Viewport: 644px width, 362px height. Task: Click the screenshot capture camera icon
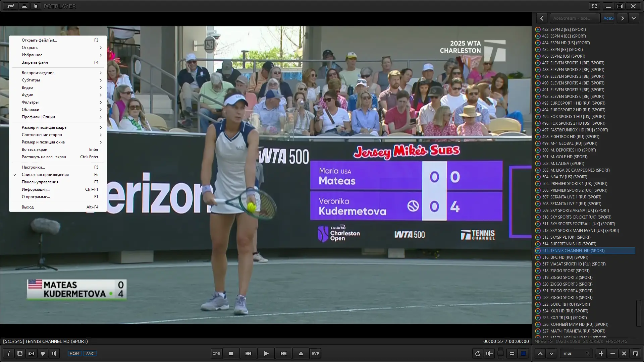[31, 353]
